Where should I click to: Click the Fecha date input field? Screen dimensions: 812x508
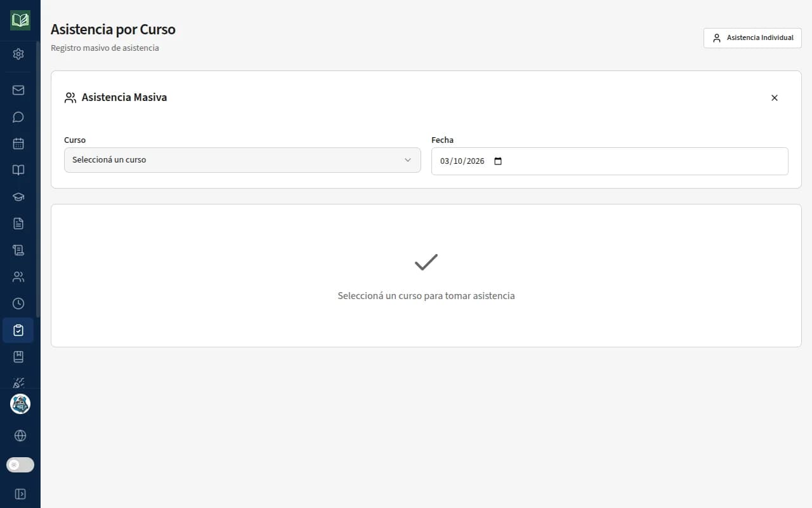click(x=610, y=161)
